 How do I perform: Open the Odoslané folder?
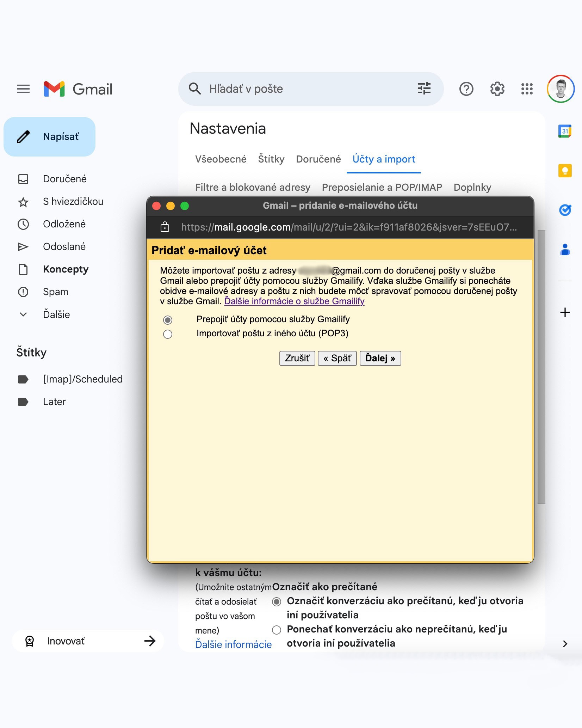click(64, 246)
